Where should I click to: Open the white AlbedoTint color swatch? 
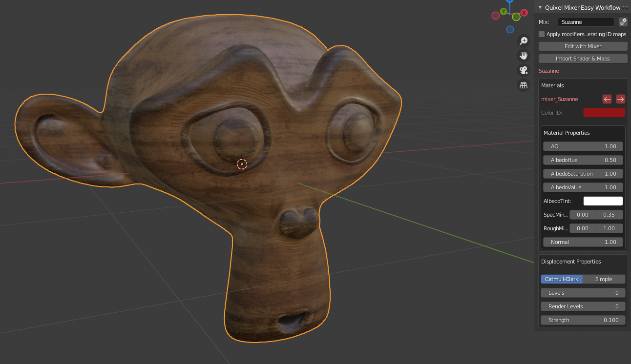[x=603, y=201]
